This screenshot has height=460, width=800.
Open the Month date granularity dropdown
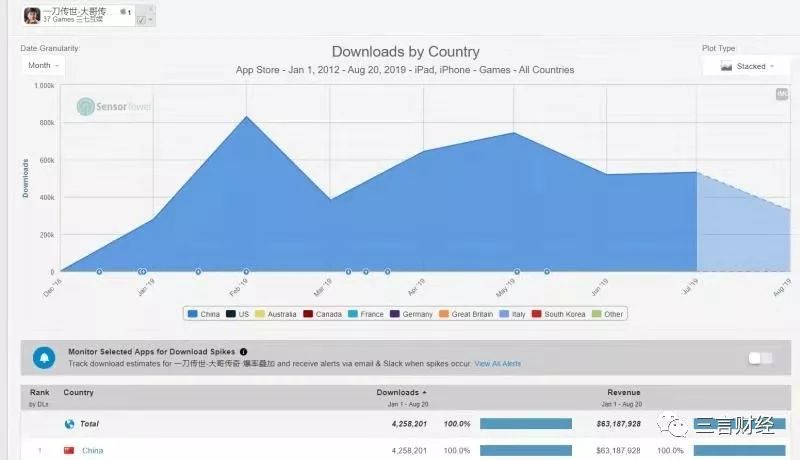tap(43, 65)
